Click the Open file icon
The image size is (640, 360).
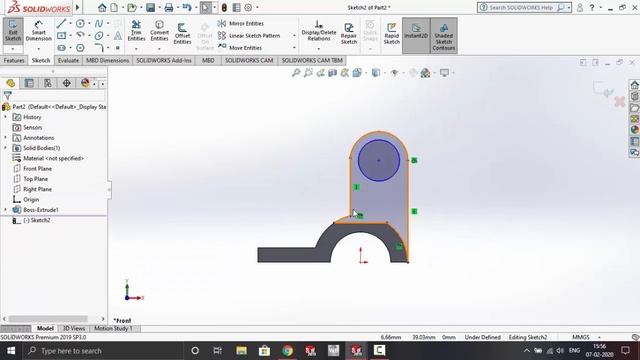point(131,7)
